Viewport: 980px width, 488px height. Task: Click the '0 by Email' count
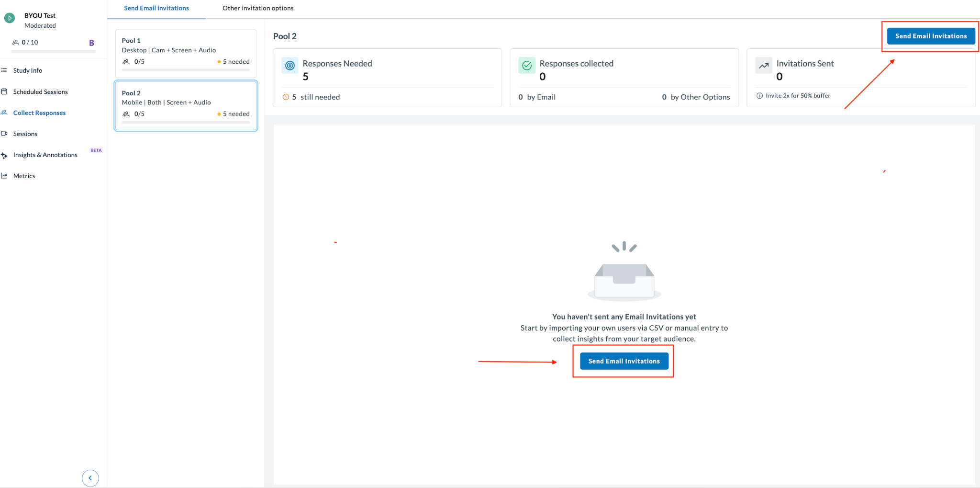pyautogui.click(x=537, y=97)
